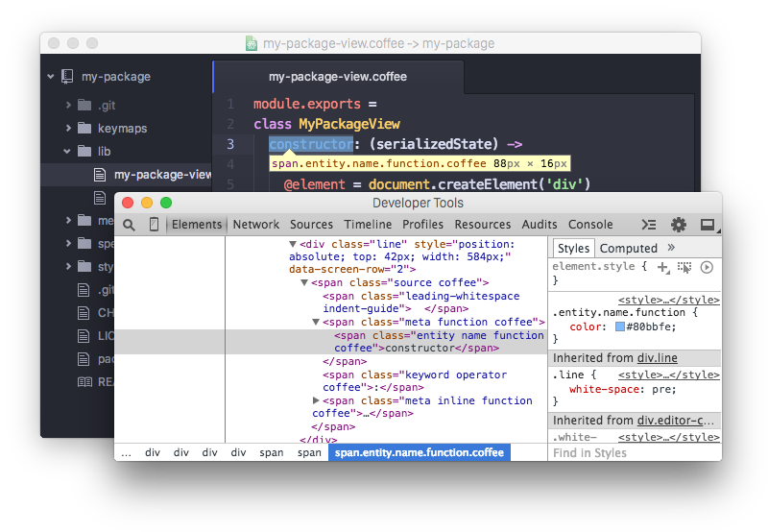Expand span "meta inline function" triangle
The image size is (768, 532).
coord(316,400)
